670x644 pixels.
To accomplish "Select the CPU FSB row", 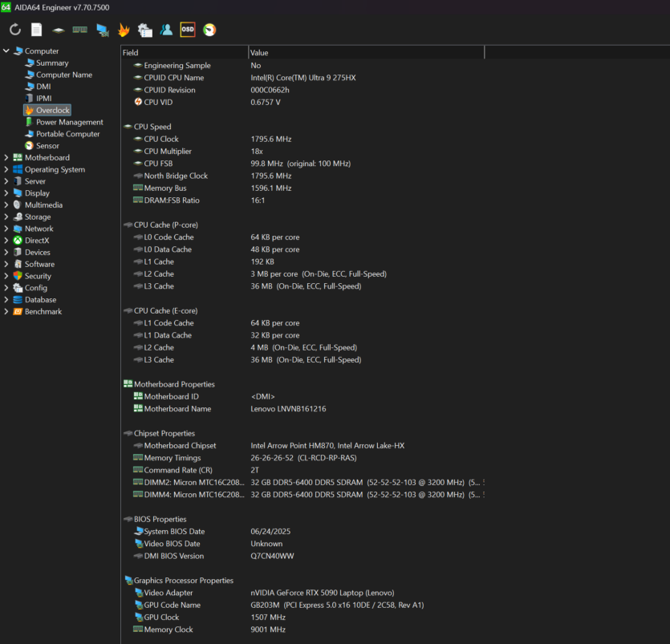I will [x=303, y=164].
